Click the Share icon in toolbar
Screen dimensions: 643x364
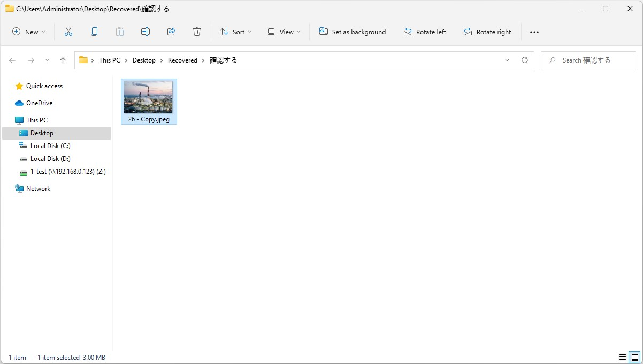171,32
